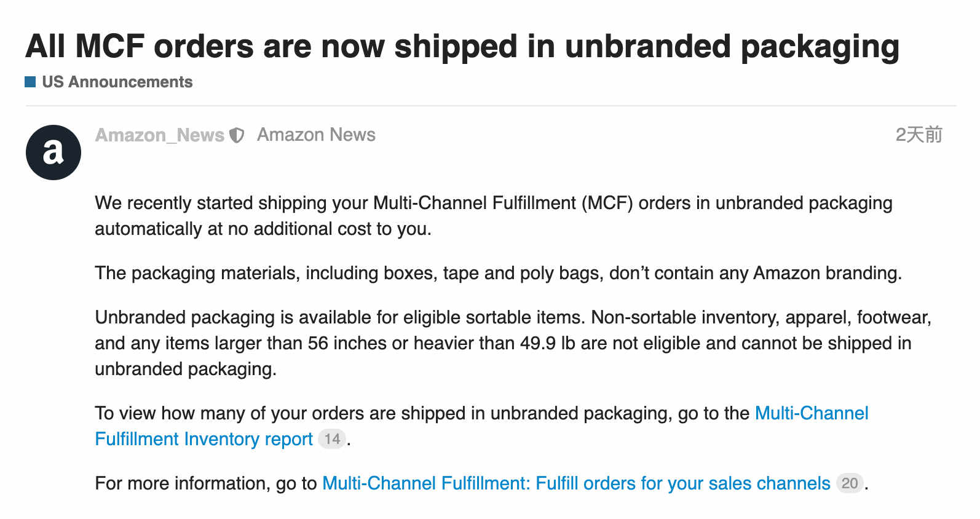This screenshot has width=980, height=519.
Task: Click the Amazon News full name label
Action: pyautogui.click(x=316, y=135)
